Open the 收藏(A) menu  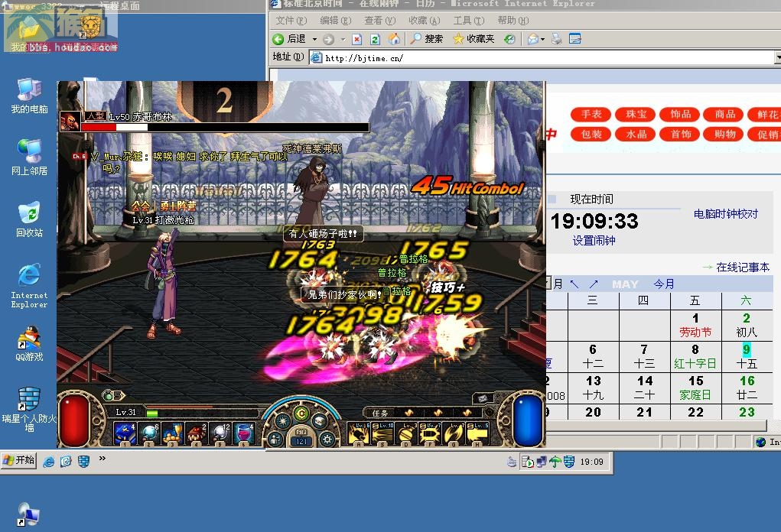click(424, 21)
